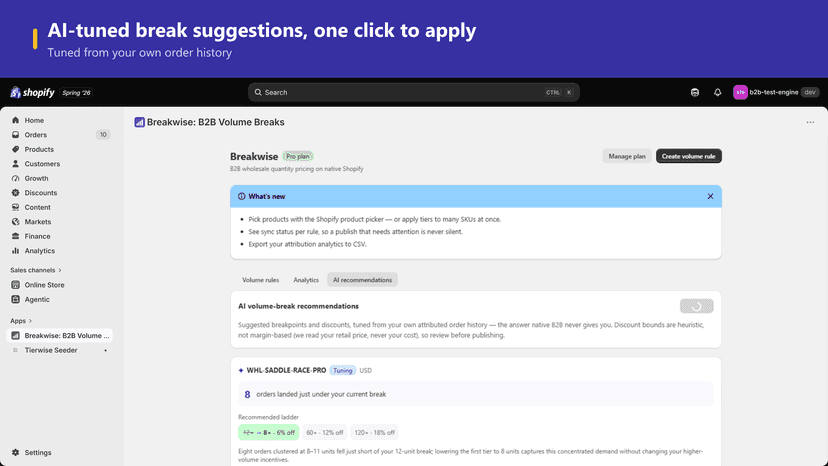Click "orders landed just under your current break"
Screen dimensions: 828x466
[x=321, y=394]
